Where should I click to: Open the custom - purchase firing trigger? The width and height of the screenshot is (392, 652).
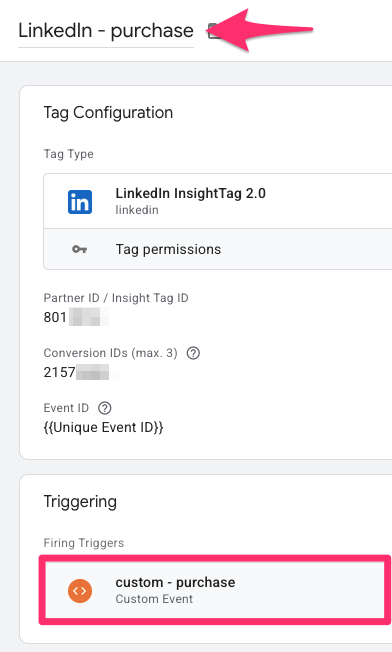(x=214, y=590)
